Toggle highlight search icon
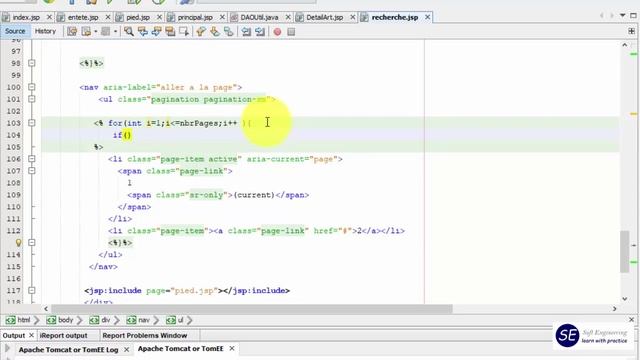The image size is (640, 360). (x=170, y=31)
